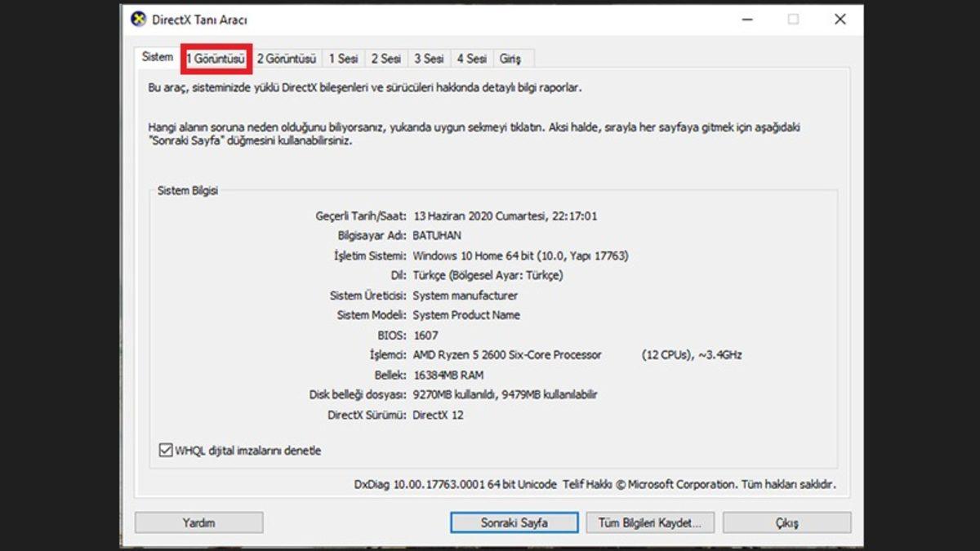Go to the 4 Sesi tab
Viewport: 980px width, 551px height.
(x=471, y=59)
